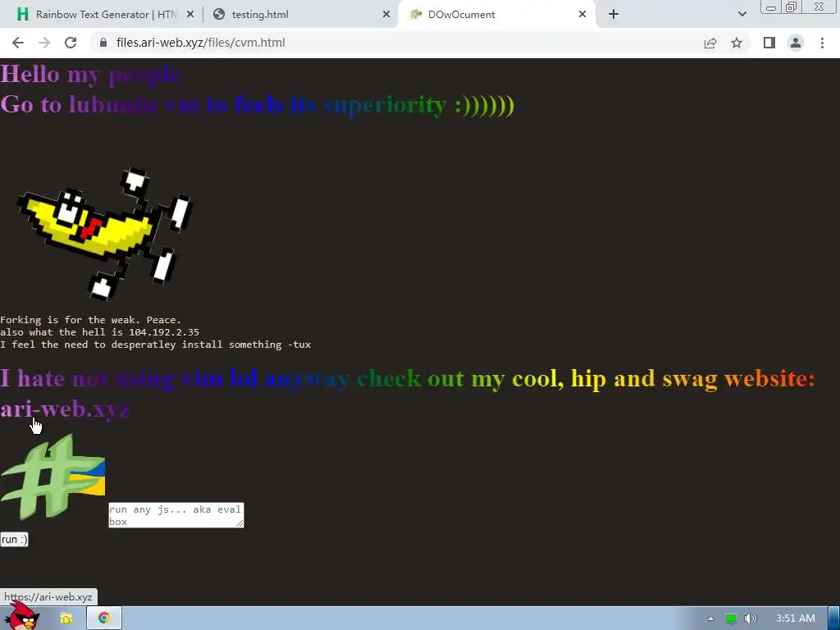Open a new tab with plus button
The height and width of the screenshot is (630, 840).
click(614, 15)
